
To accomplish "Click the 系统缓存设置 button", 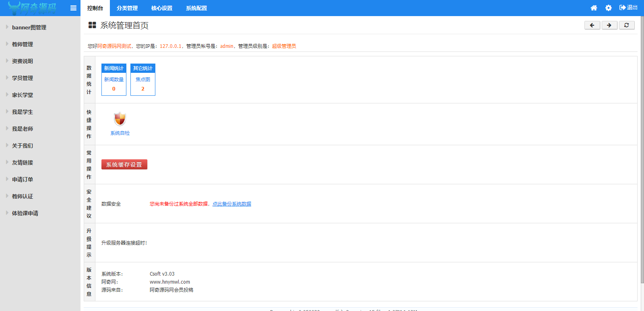I will [x=124, y=165].
